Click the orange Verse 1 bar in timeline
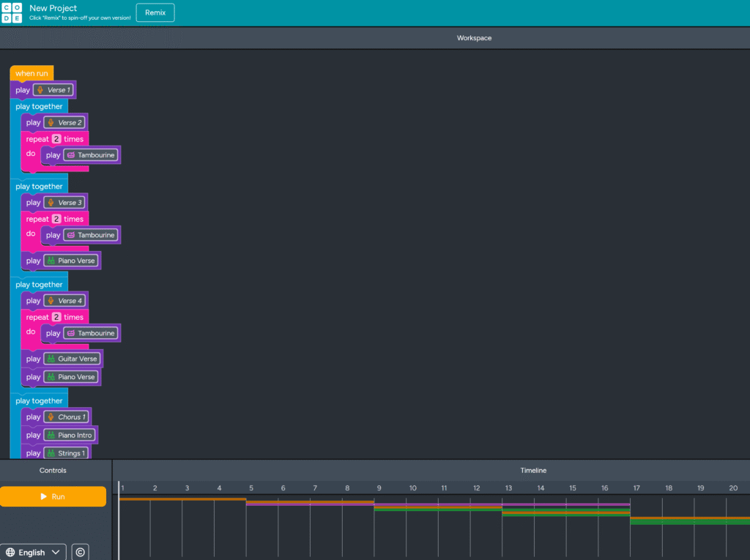 pyautogui.click(x=182, y=499)
